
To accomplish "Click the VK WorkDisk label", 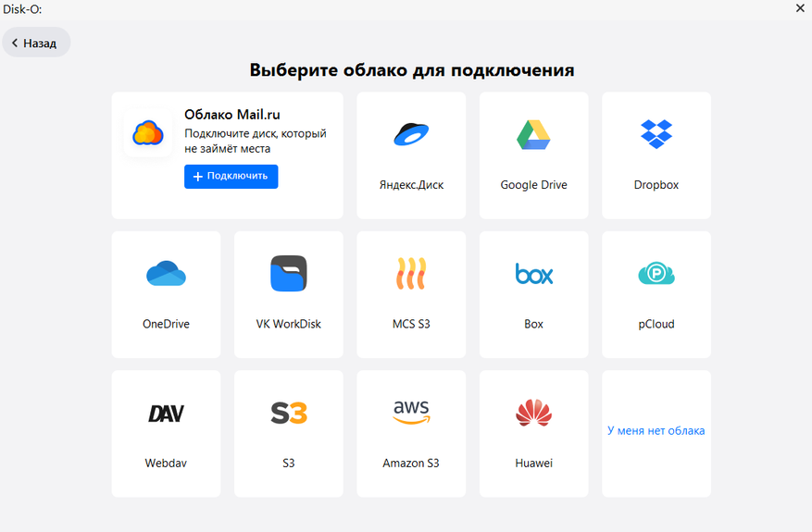I will (x=289, y=324).
